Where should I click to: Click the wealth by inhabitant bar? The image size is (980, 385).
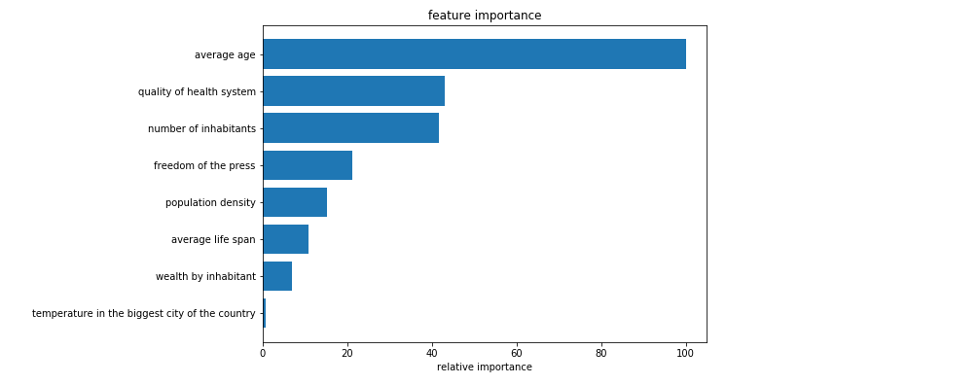pyautogui.click(x=277, y=276)
